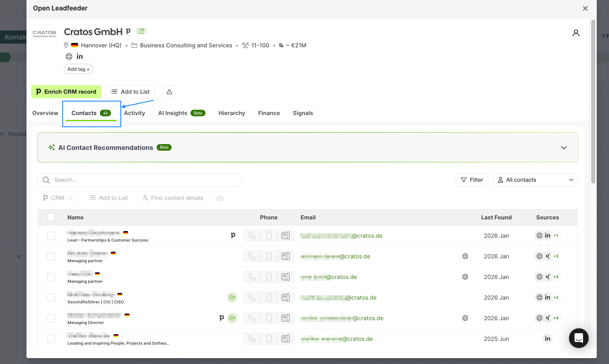Check the Geschäftsführer | CIO | CISO row

(51, 298)
